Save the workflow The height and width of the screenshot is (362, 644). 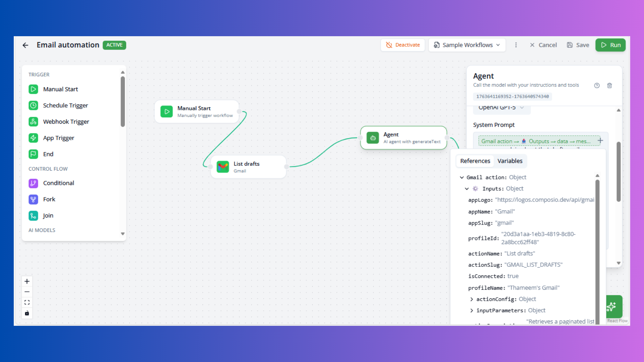click(578, 45)
